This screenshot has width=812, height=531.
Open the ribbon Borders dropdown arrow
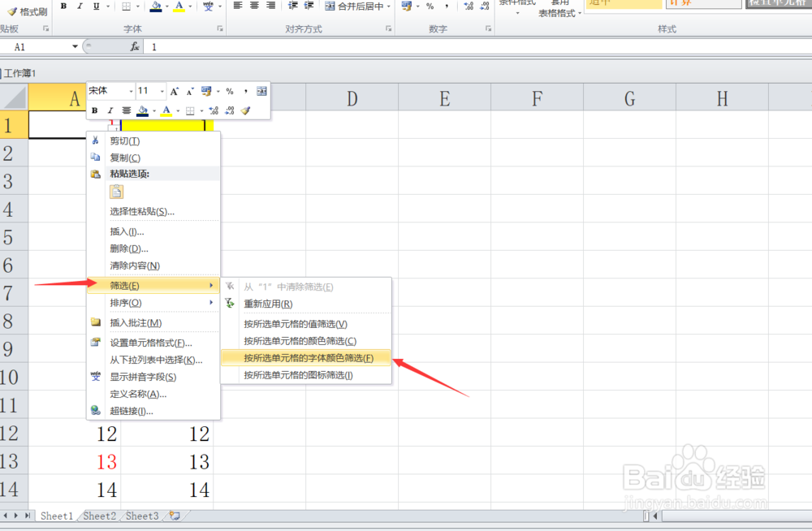pos(138,6)
